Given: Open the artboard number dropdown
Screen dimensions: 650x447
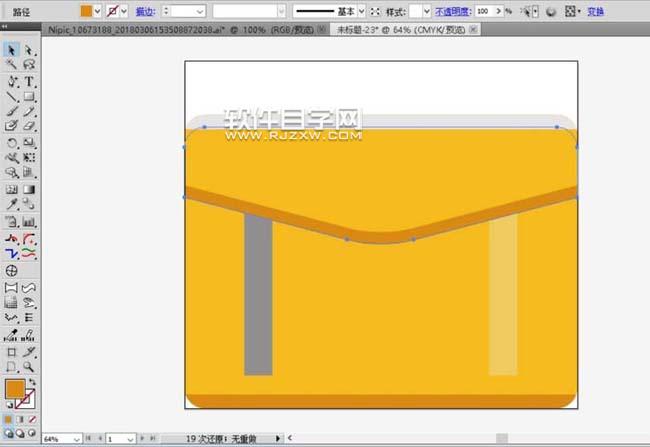Looking at the screenshot, I should pyautogui.click(x=130, y=439).
